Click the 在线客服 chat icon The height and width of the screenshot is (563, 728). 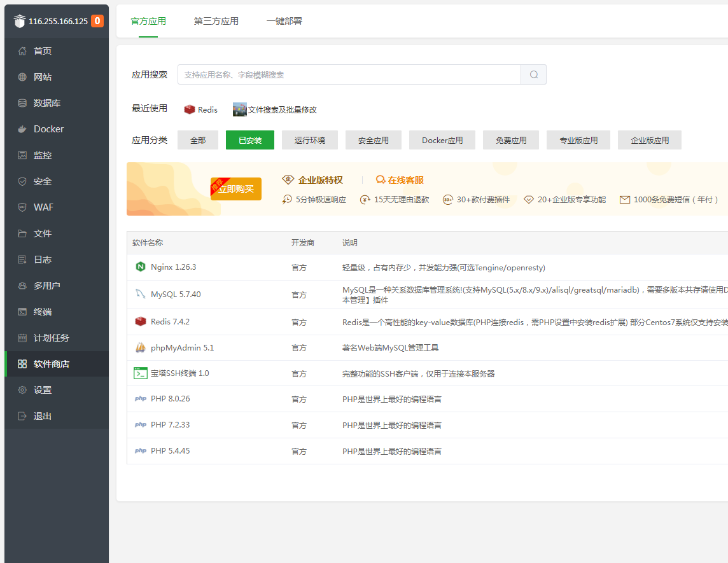tap(381, 179)
